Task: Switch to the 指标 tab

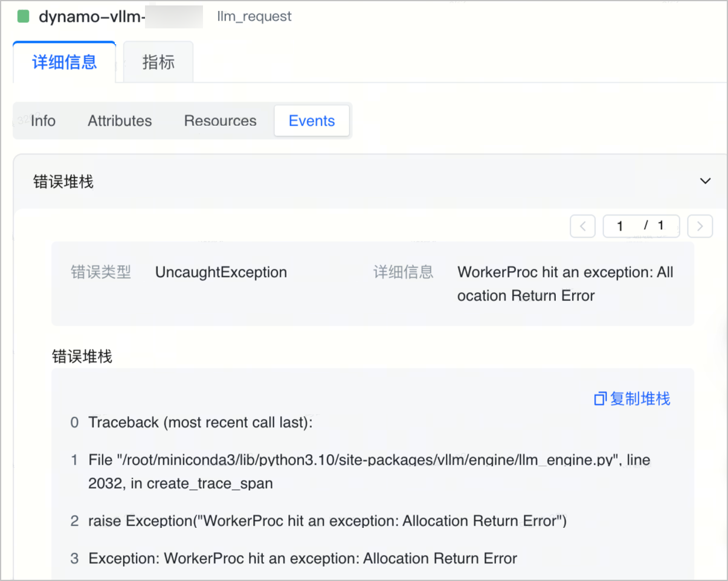Action: pos(158,62)
